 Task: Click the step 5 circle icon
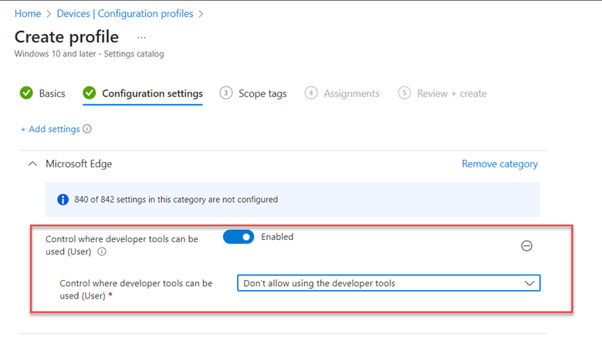pyautogui.click(x=404, y=93)
